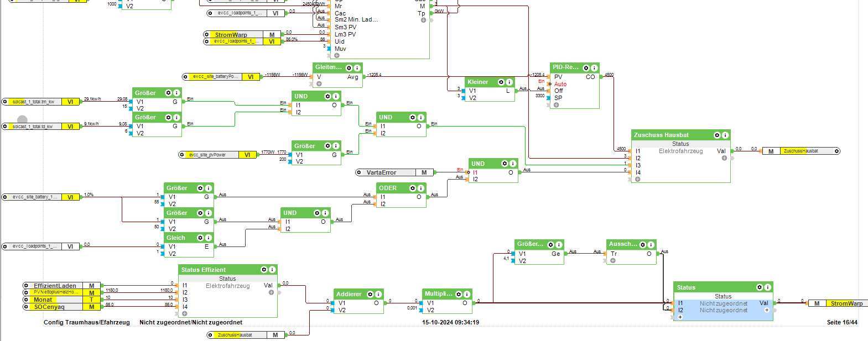This screenshot has height=341, width=868.
Task: Show info for Status Effizient block
Action: pos(272,270)
